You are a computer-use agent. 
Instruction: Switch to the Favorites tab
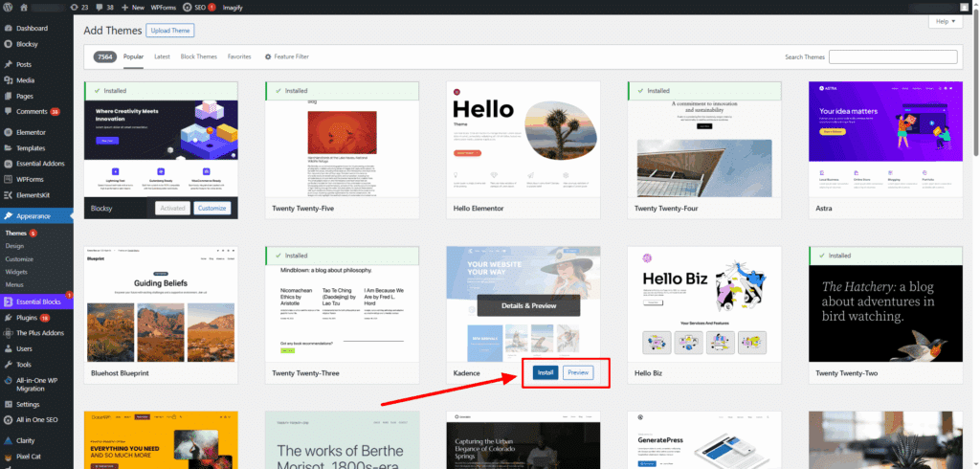point(239,56)
